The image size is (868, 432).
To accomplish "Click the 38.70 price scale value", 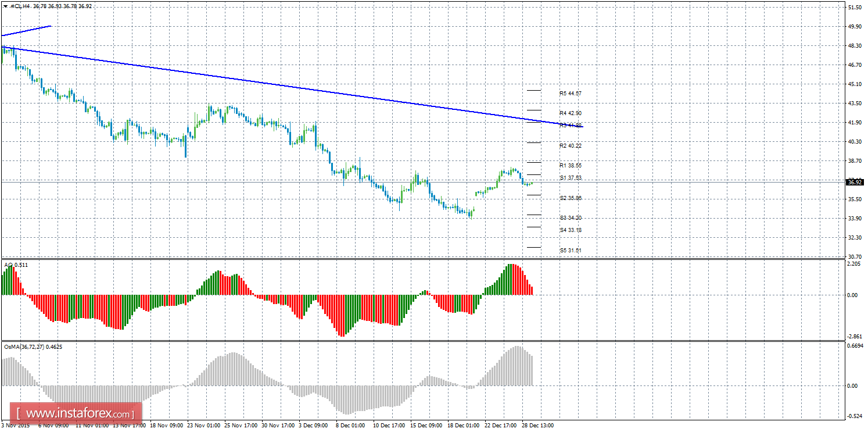I will (x=855, y=161).
